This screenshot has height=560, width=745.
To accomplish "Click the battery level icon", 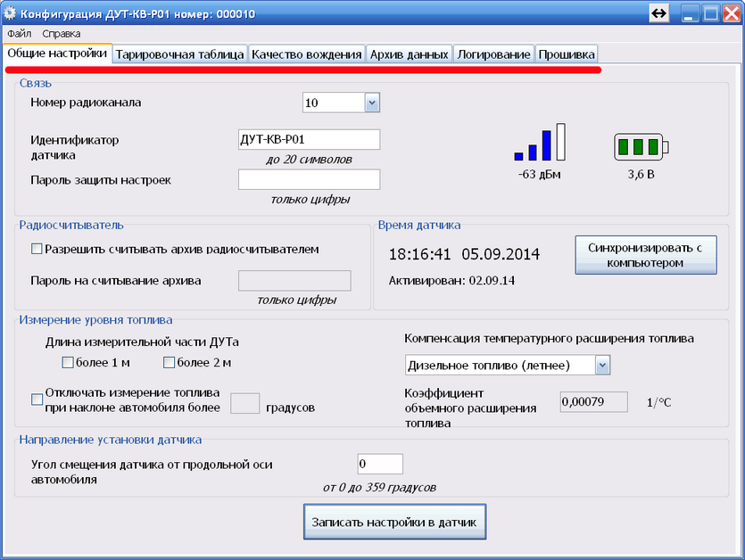I will (642, 147).
